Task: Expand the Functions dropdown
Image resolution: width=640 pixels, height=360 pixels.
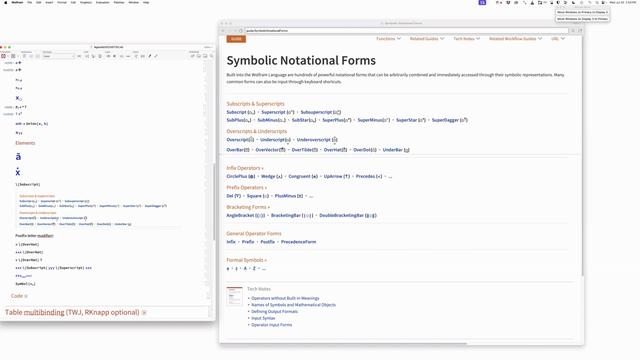Action: (388, 38)
